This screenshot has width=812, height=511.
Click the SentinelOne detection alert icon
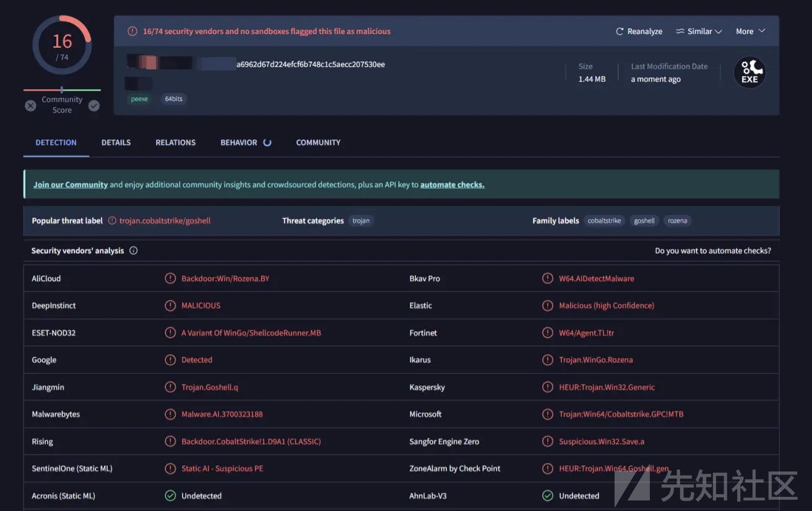[170, 468]
